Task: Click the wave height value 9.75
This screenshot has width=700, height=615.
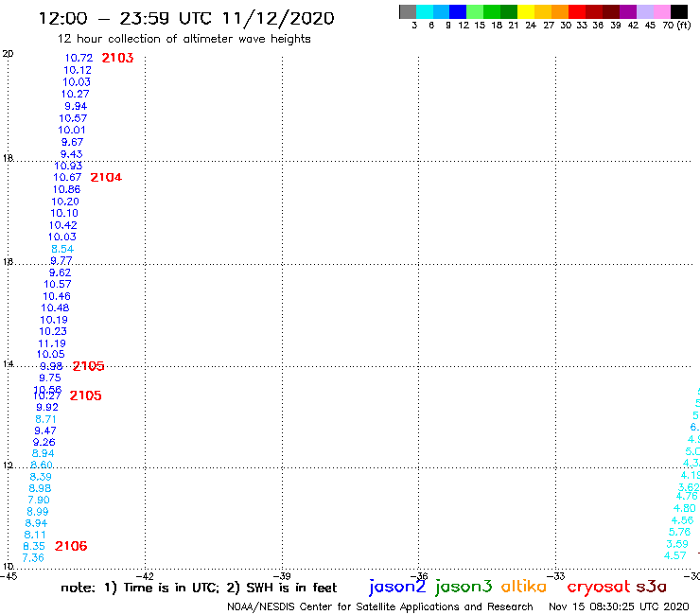Action: [49, 378]
